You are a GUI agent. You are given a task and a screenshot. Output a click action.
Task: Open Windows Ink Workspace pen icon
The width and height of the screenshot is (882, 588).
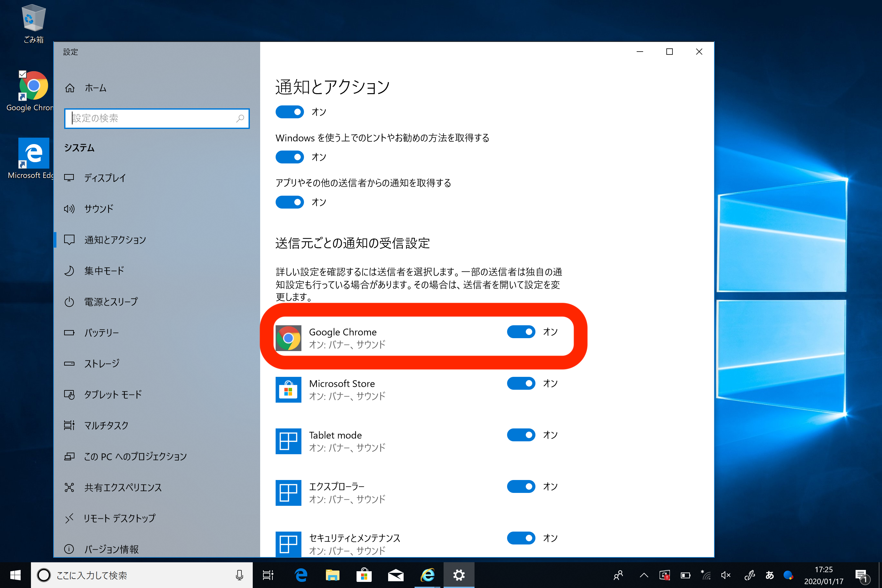pos(749,575)
